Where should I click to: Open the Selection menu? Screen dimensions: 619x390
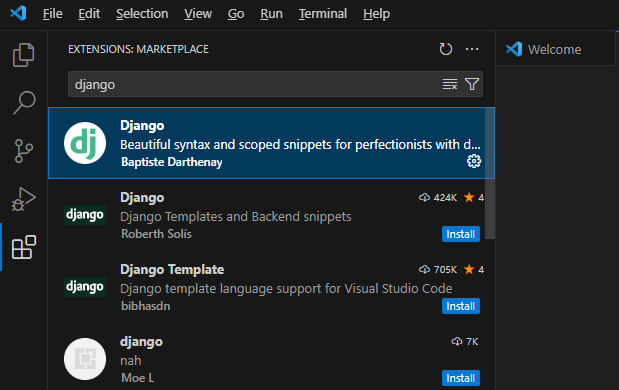click(x=142, y=14)
